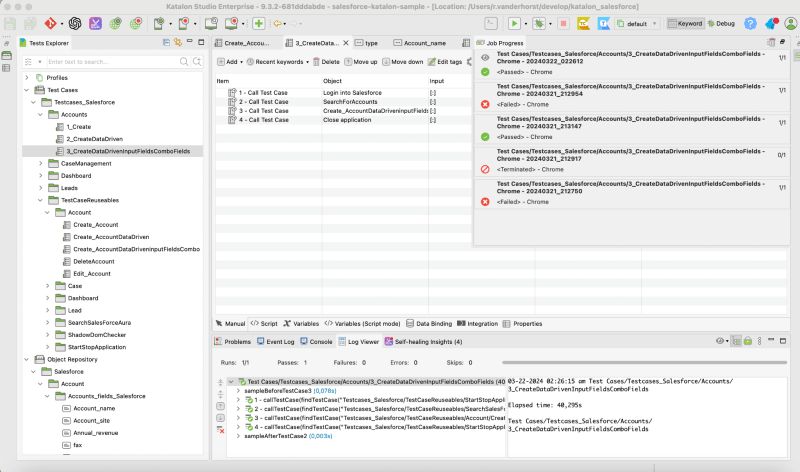Click the Record Mobile phone icon
This screenshot has height=472, width=800.
click(x=184, y=23)
